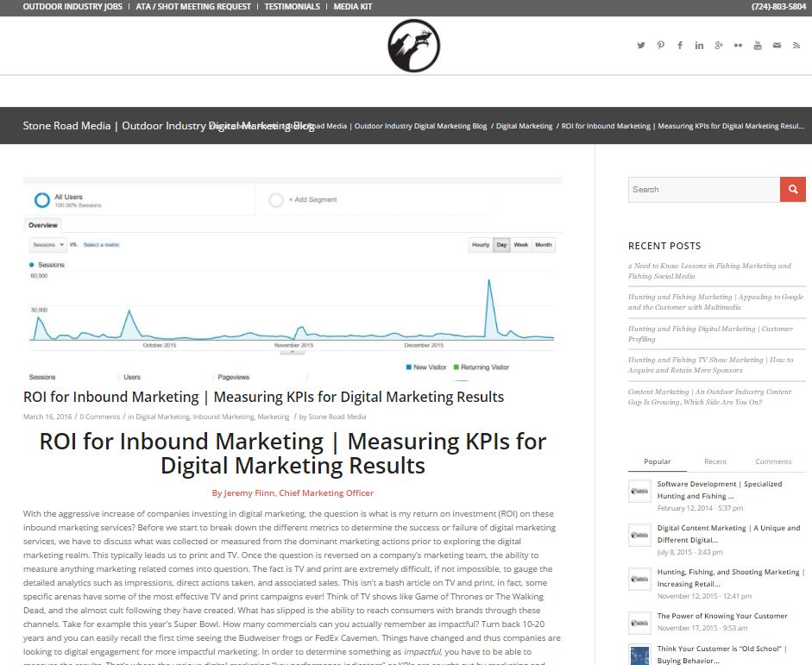Image resolution: width=812 pixels, height=665 pixels.
Task: Select Week chart granularity
Action: (521, 245)
